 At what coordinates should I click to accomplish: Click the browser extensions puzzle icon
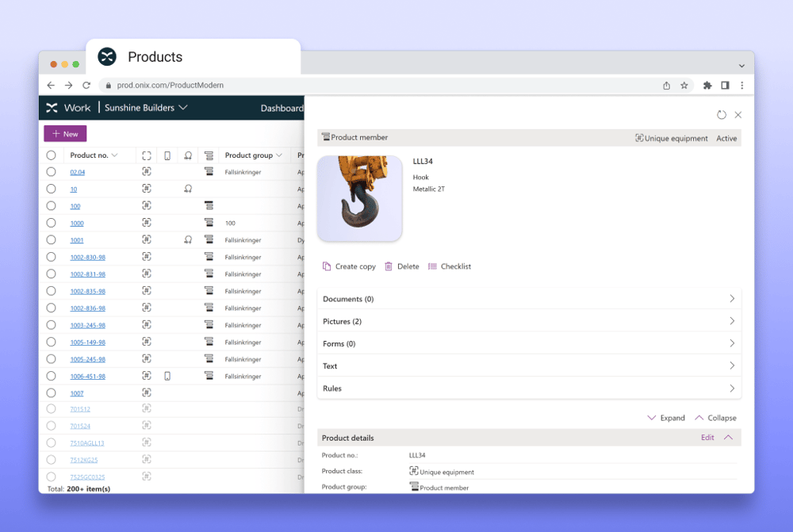[707, 86]
